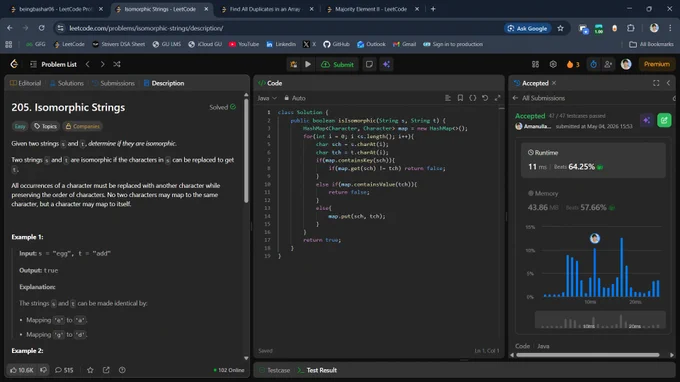Switch to Majority Element II browser tab
The height and width of the screenshot is (382, 680).
(372, 9)
